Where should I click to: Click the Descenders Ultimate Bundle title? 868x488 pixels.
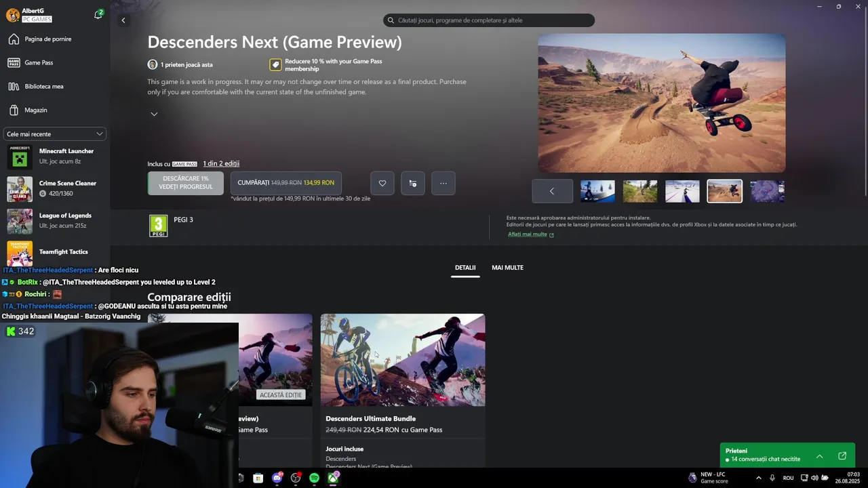click(371, 419)
